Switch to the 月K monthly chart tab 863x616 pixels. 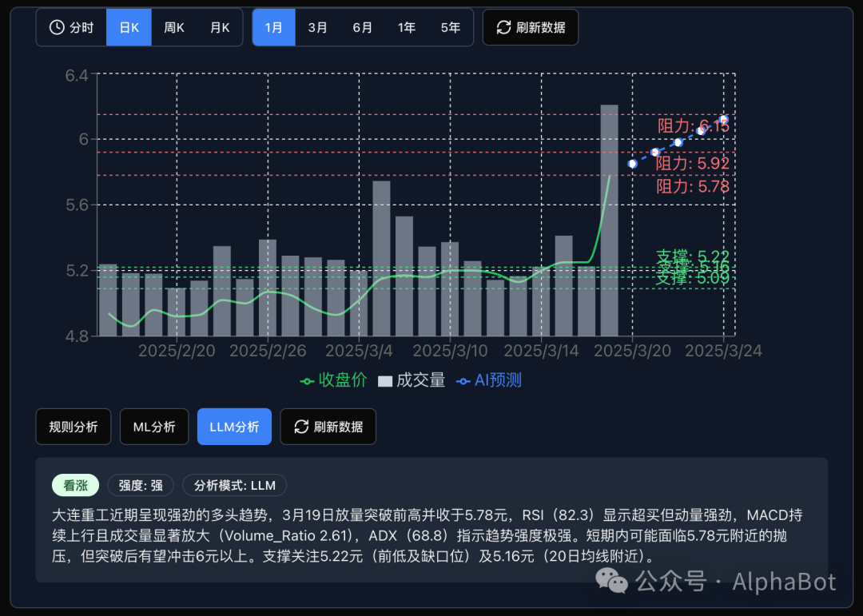point(220,26)
